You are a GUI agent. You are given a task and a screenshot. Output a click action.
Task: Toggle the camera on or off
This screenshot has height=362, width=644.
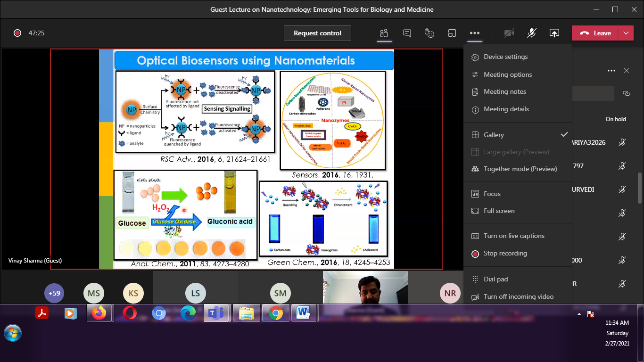tap(509, 33)
